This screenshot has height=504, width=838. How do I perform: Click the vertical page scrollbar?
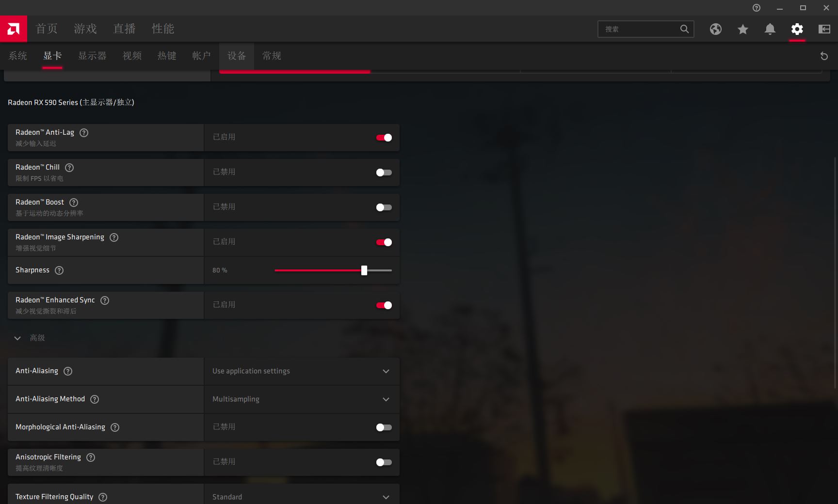tap(835, 271)
